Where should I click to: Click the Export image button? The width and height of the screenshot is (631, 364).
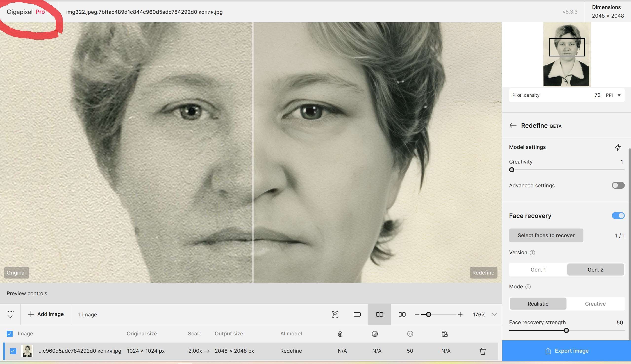point(567,351)
